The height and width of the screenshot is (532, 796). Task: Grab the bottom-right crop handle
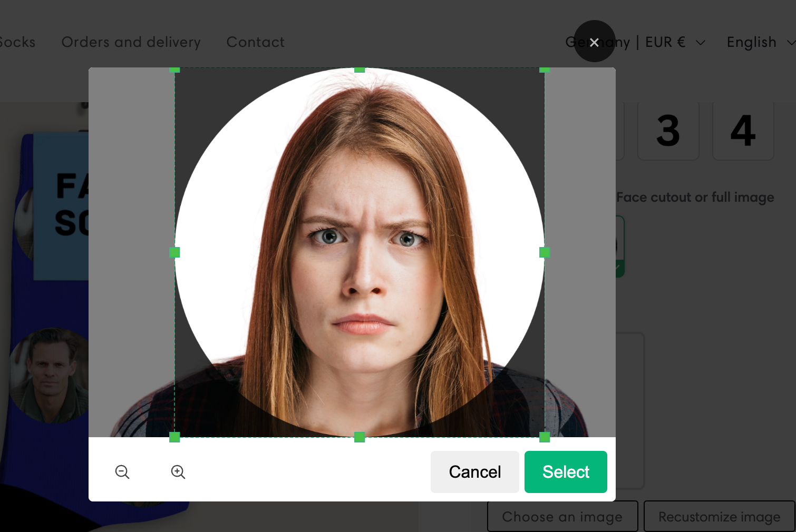click(545, 437)
